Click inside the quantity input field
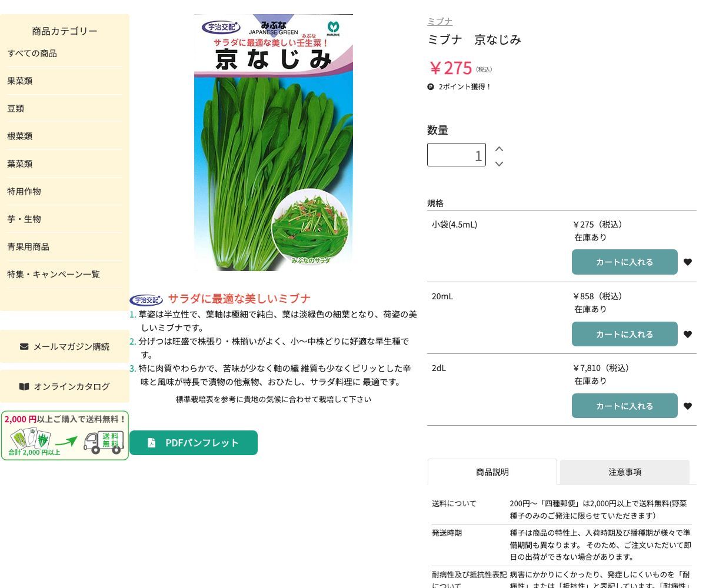The height and width of the screenshot is (588, 706). (x=457, y=155)
